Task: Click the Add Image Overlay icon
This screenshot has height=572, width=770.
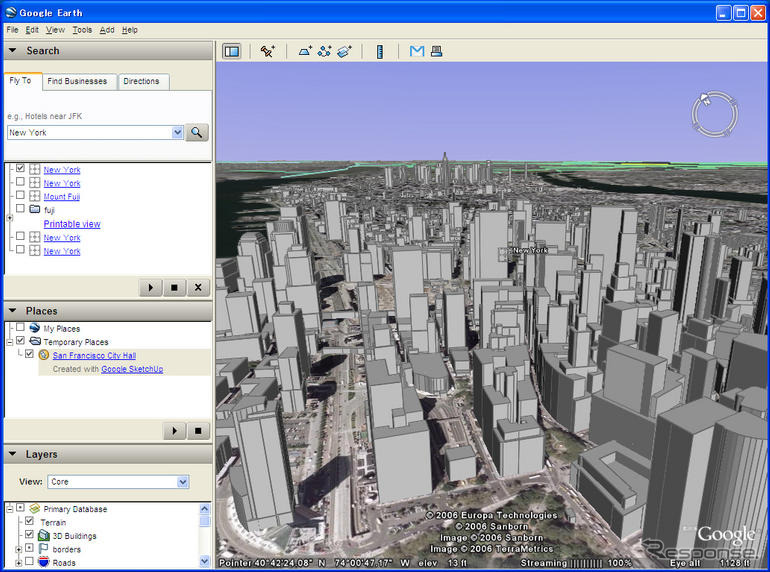Action: pos(344,51)
